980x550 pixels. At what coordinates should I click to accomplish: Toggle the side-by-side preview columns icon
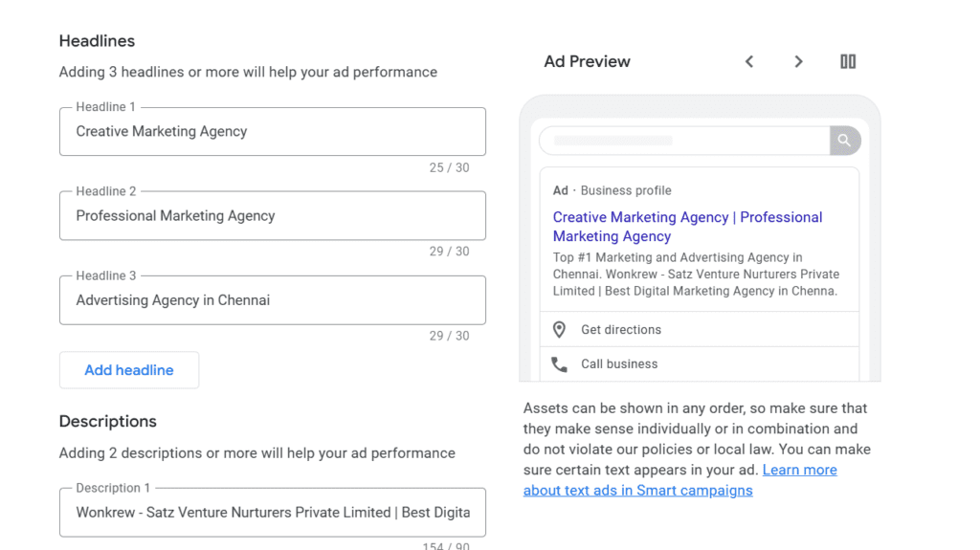(x=848, y=61)
